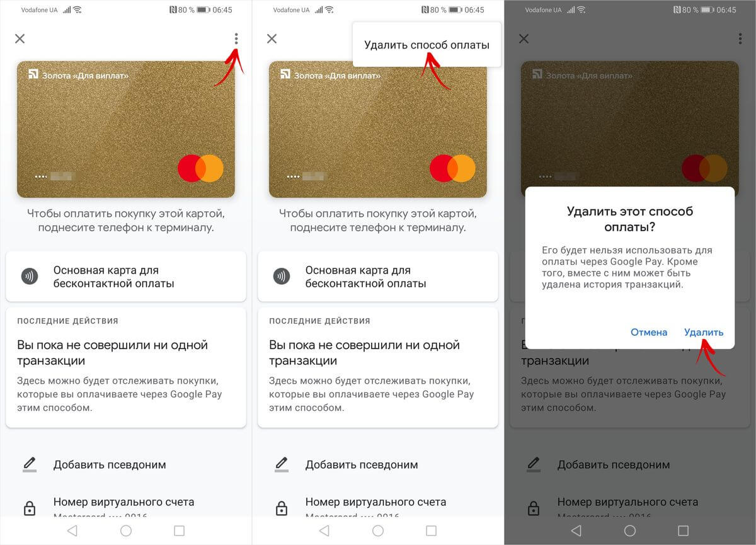The height and width of the screenshot is (545, 756).
Task: Tap the pencil edit icon on middle screen
Action: point(282,464)
